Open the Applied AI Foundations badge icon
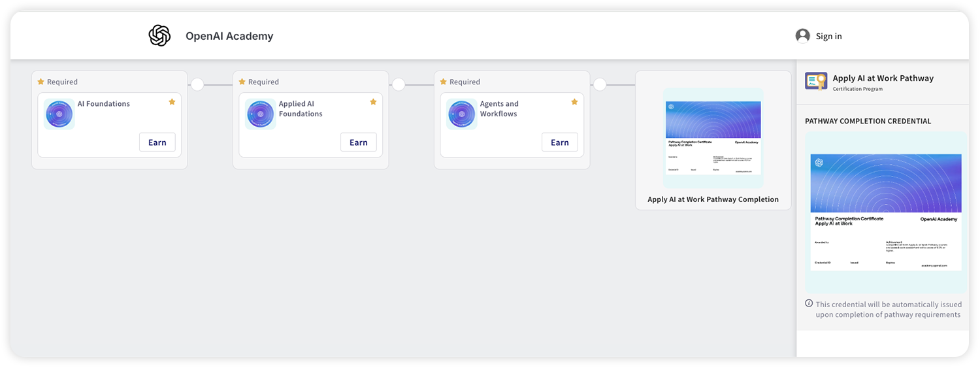This screenshot has height=368, width=980. tap(260, 114)
